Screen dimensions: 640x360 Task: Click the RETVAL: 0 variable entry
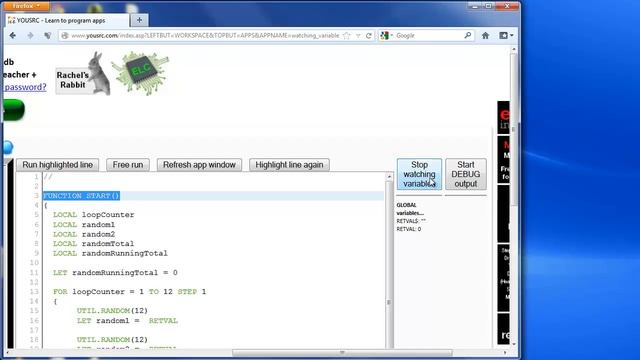click(x=409, y=229)
